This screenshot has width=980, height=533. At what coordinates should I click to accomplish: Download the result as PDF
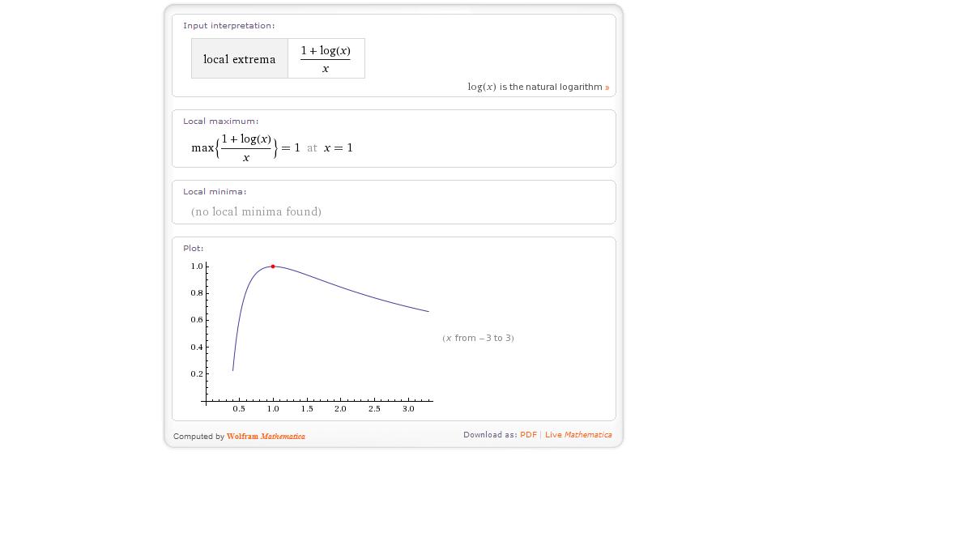(528, 435)
